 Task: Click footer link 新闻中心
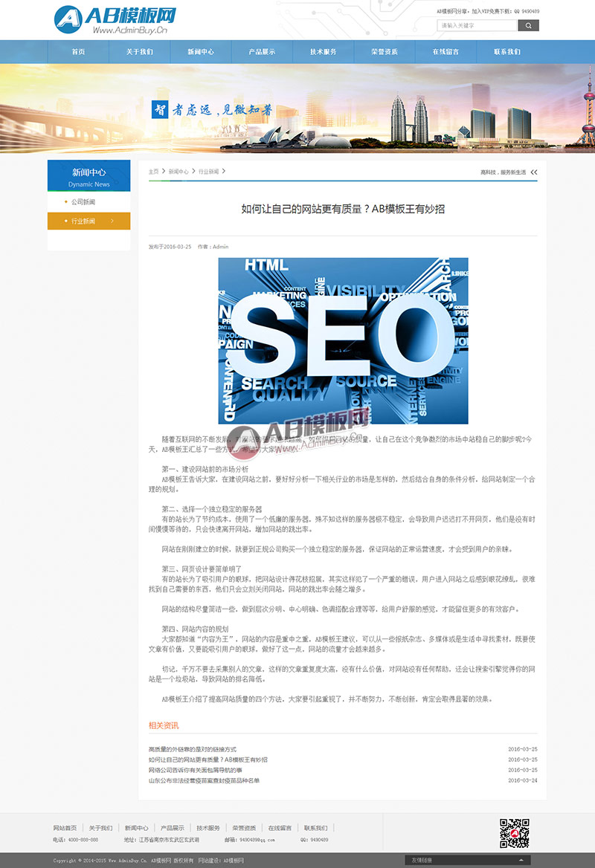click(136, 828)
